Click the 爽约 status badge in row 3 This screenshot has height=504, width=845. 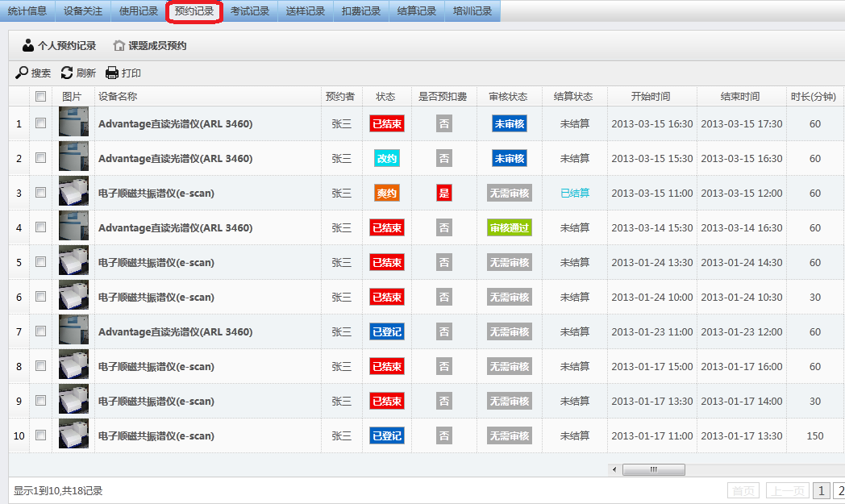[387, 194]
